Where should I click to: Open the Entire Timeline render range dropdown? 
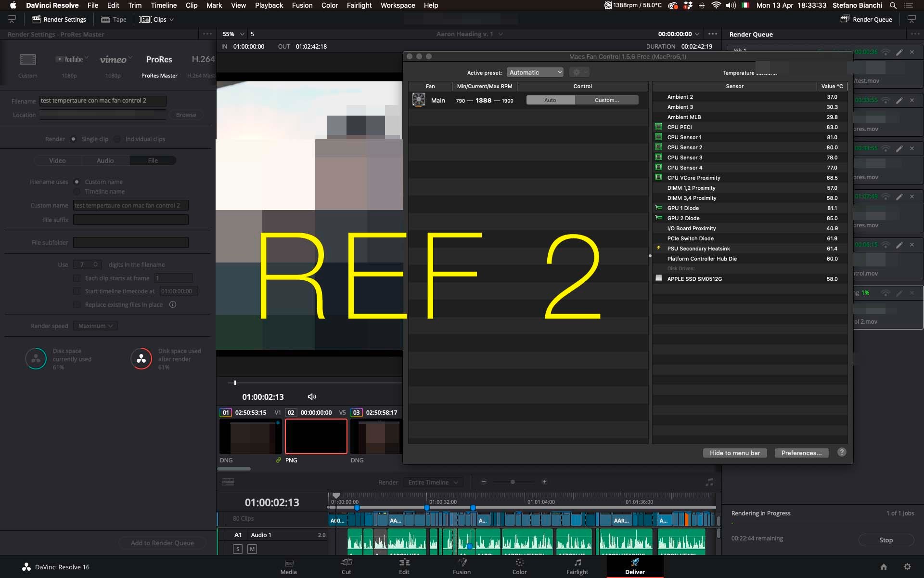pos(433,482)
